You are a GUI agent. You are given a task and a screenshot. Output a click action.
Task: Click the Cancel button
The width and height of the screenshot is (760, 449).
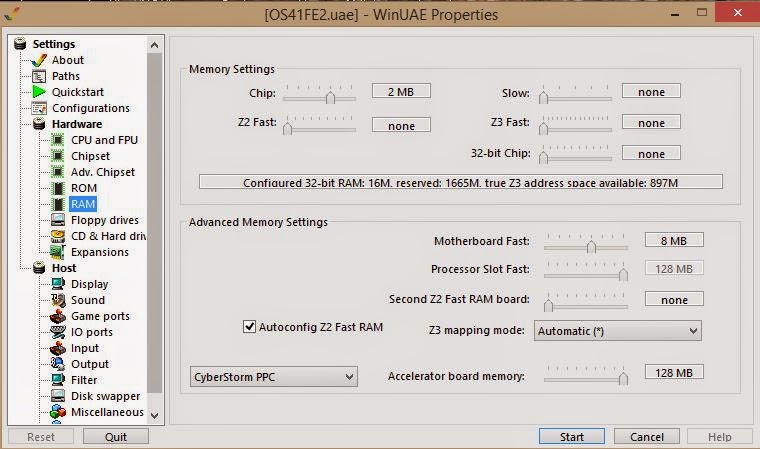(x=647, y=437)
